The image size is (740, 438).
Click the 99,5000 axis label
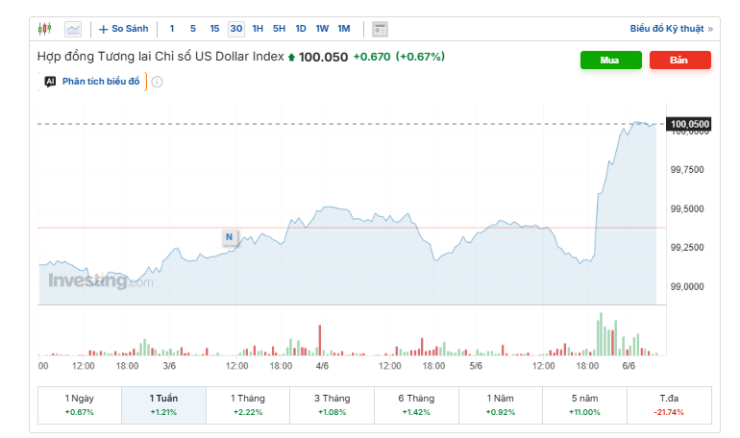pos(687,209)
